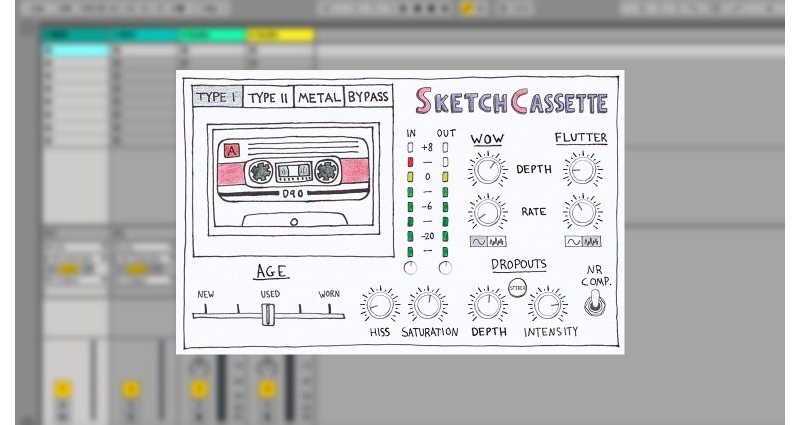Viewport: 800px width, 425px height.
Task: Click the Dropouts DEPTH knob
Action: coord(488,306)
